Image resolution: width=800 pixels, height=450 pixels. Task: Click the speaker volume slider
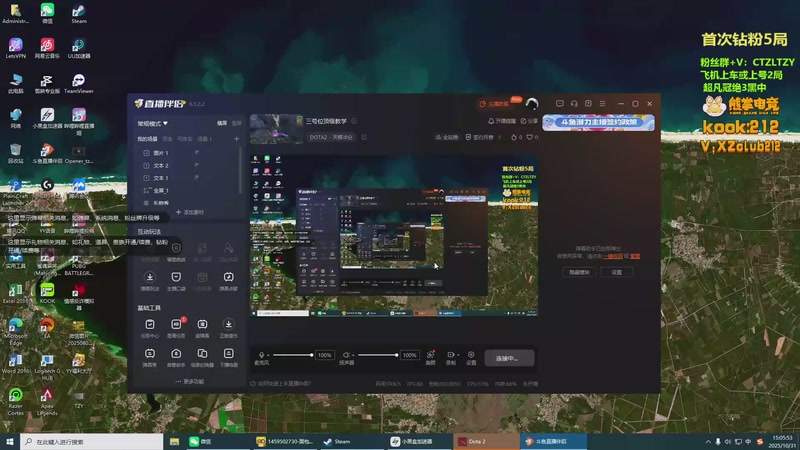coord(378,355)
